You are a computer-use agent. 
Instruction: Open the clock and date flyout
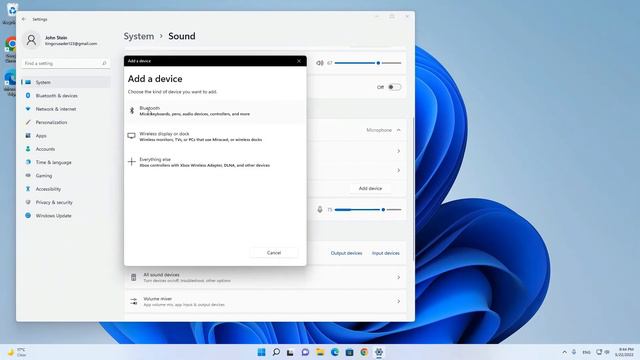coord(624,352)
